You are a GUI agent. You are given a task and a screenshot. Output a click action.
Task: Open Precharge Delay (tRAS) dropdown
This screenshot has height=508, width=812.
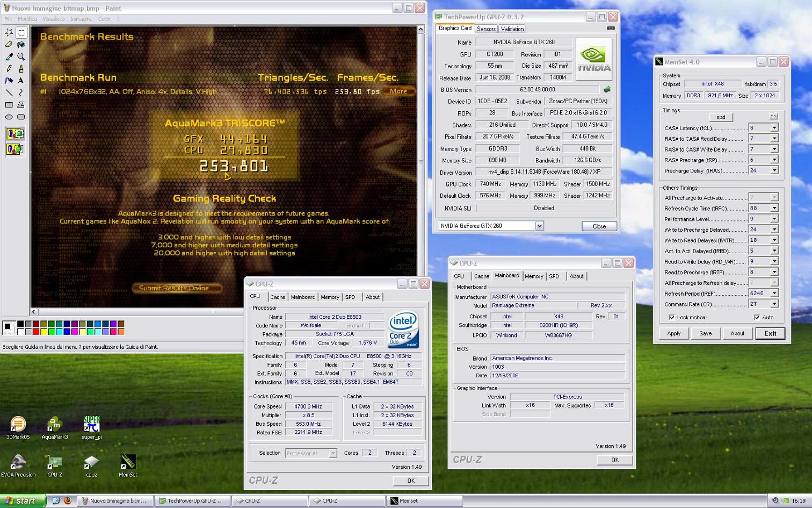pyautogui.click(x=774, y=170)
